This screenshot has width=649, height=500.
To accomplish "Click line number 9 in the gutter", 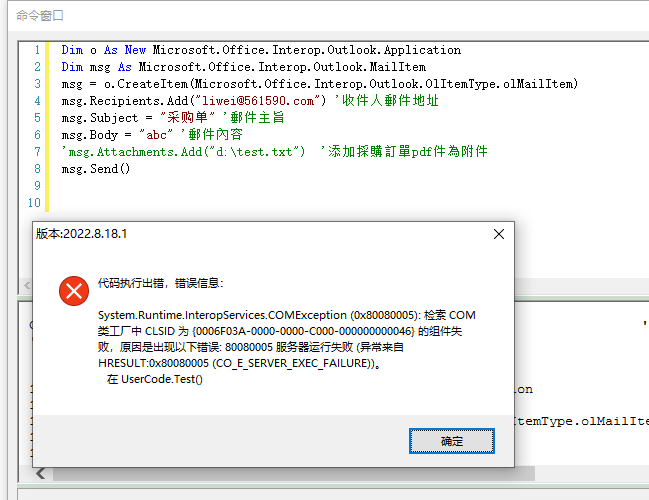I will [x=36, y=186].
